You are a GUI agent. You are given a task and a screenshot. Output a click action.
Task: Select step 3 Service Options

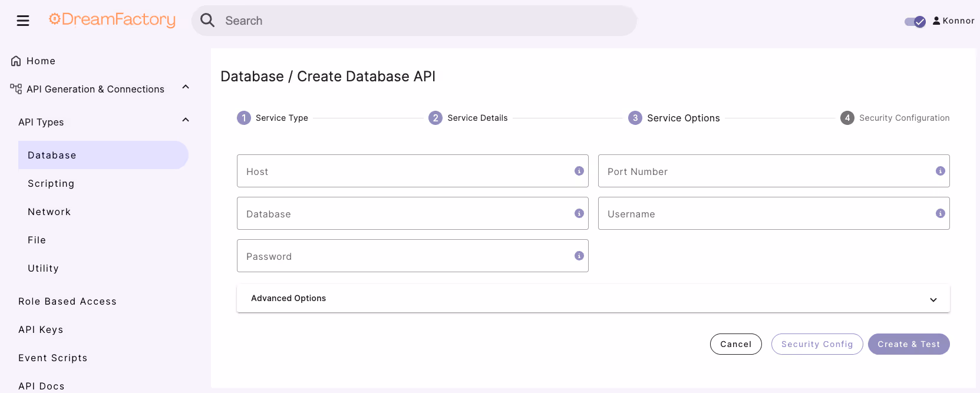[674, 118]
